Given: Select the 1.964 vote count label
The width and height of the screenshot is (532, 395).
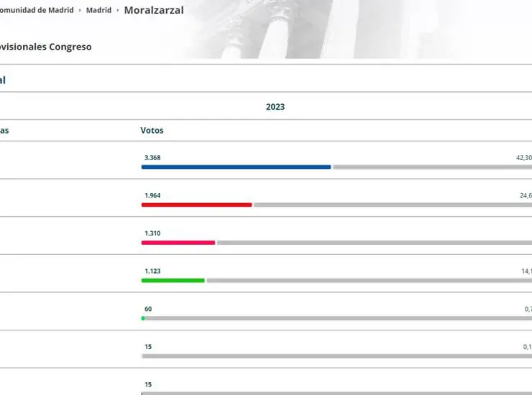Looking at the screenshot, I should click(152, 195).
